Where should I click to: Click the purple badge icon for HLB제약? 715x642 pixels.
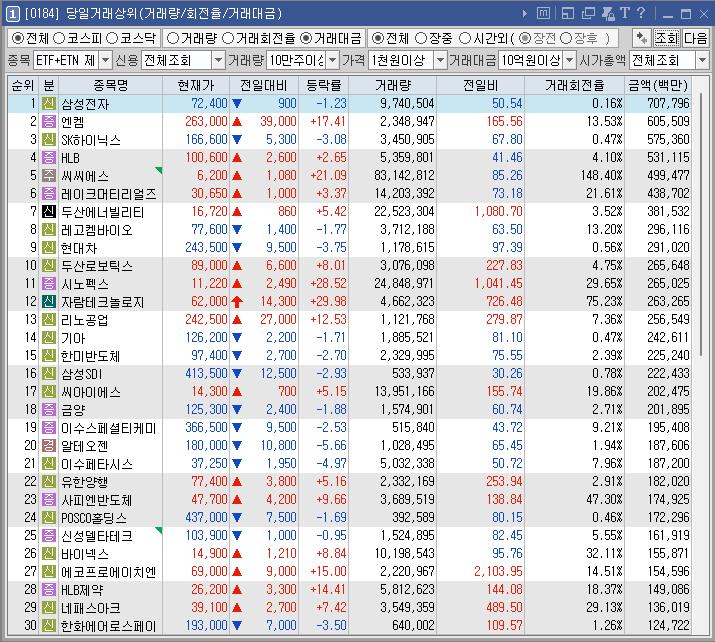coord(49,590)
